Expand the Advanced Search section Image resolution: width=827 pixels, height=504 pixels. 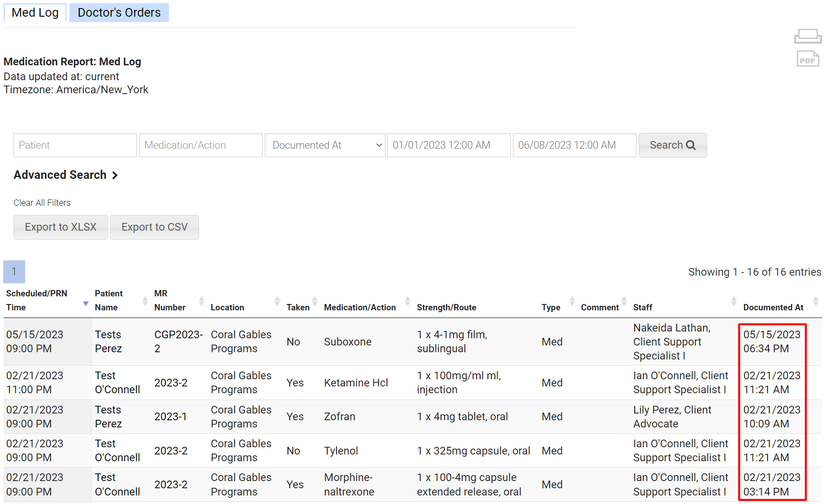click(x=66, y=175)
